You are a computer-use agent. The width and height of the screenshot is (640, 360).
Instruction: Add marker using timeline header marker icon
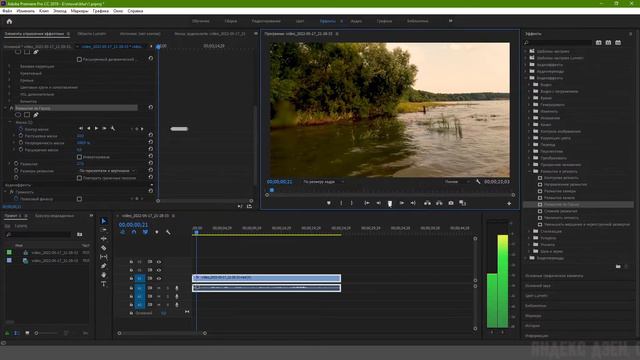157,232
